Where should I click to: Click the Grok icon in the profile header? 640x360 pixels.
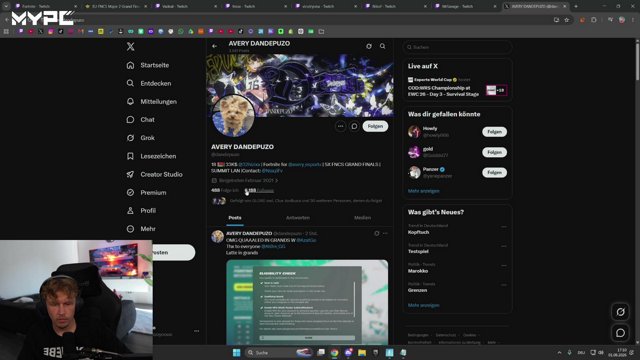(369, 46)
